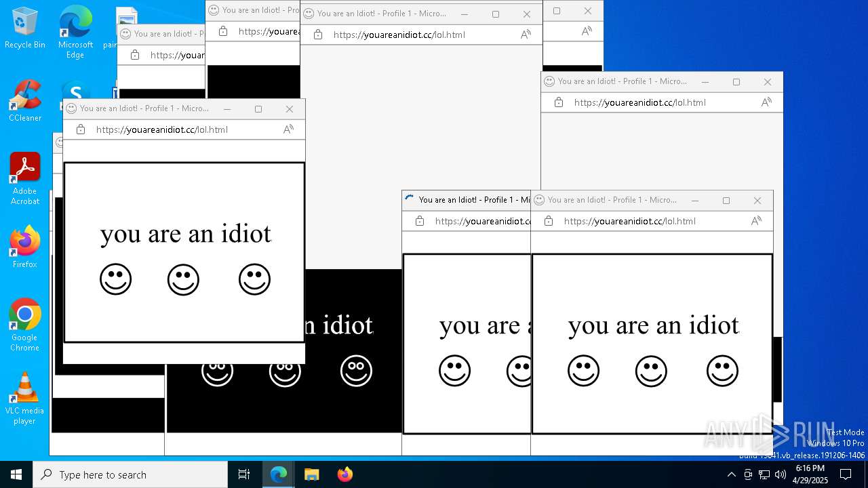Open the network status tray icon
The width and height of the screenshot is (868, 488).
(764, 474)
